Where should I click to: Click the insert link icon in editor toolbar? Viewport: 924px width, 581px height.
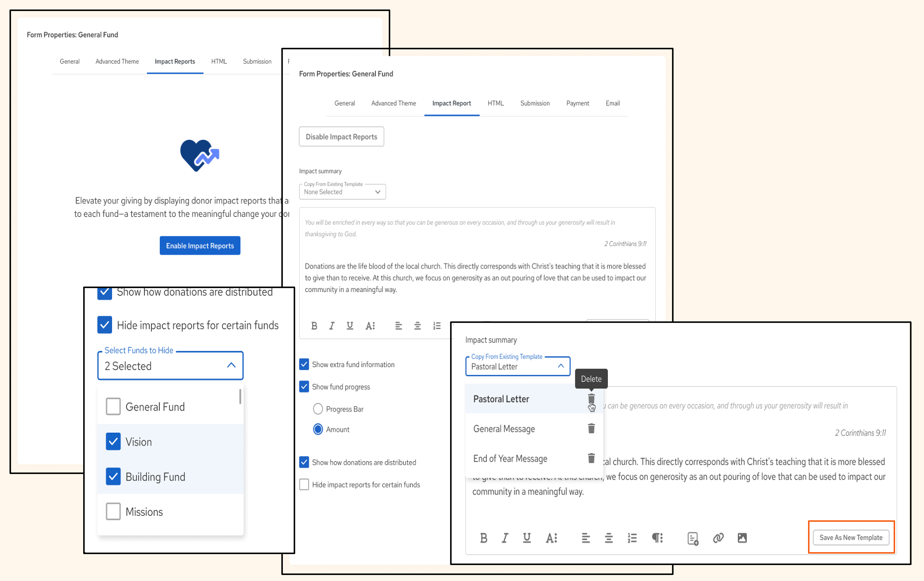tap(718, 538)
